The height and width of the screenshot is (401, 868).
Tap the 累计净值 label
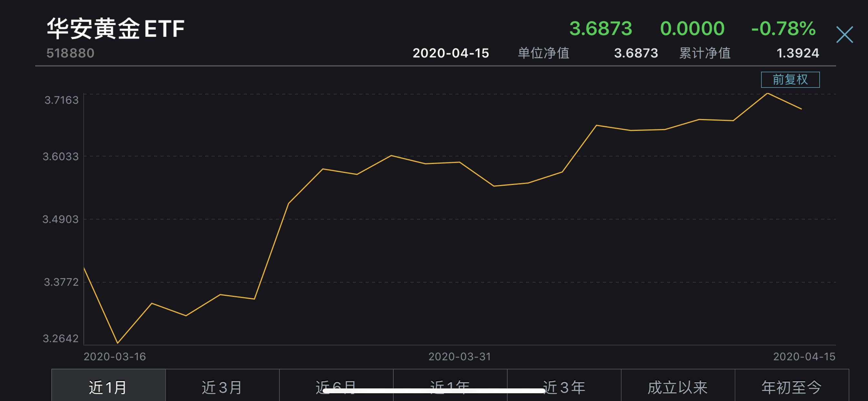(705, 53)
